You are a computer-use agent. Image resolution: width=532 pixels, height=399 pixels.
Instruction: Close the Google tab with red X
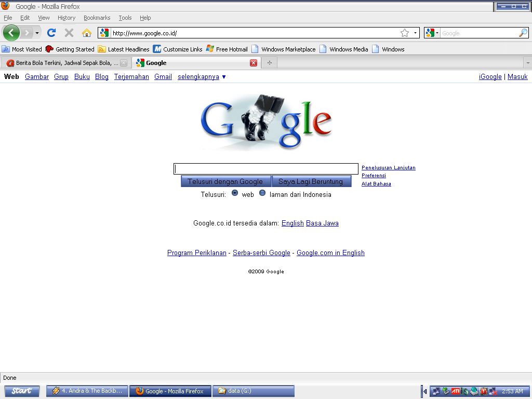coord(254,63)
